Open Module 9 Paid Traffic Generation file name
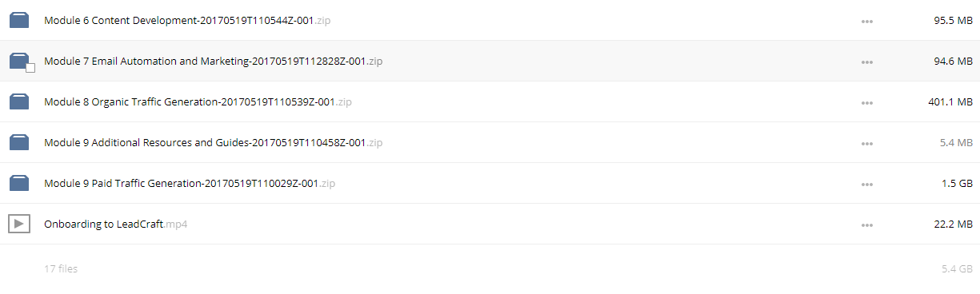Screen dimensions: 980x294 (190, 184)
